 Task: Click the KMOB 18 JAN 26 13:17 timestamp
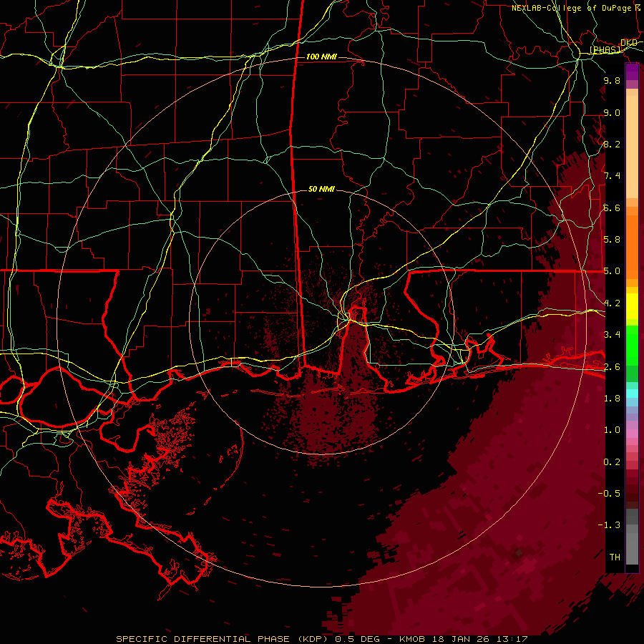tap(463, 639)
